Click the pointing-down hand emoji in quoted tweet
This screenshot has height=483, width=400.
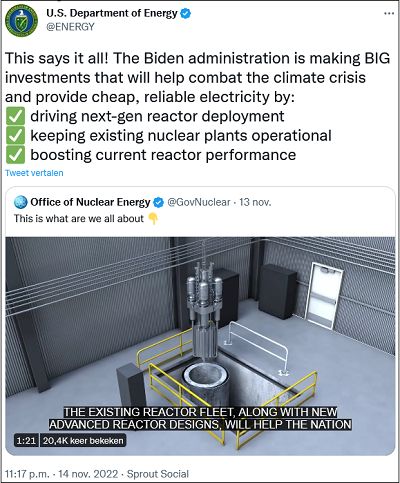point(153,219)
